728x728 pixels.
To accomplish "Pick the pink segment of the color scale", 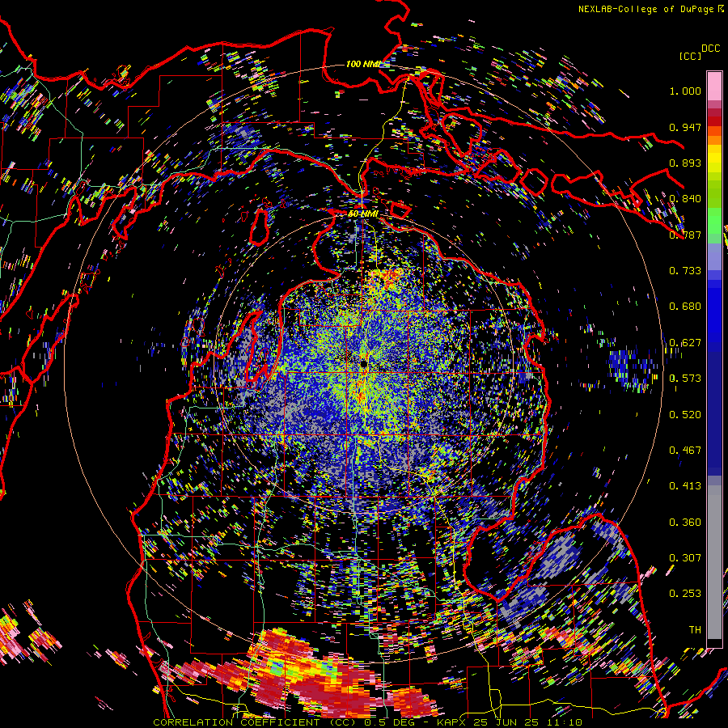I will point(714,86).
